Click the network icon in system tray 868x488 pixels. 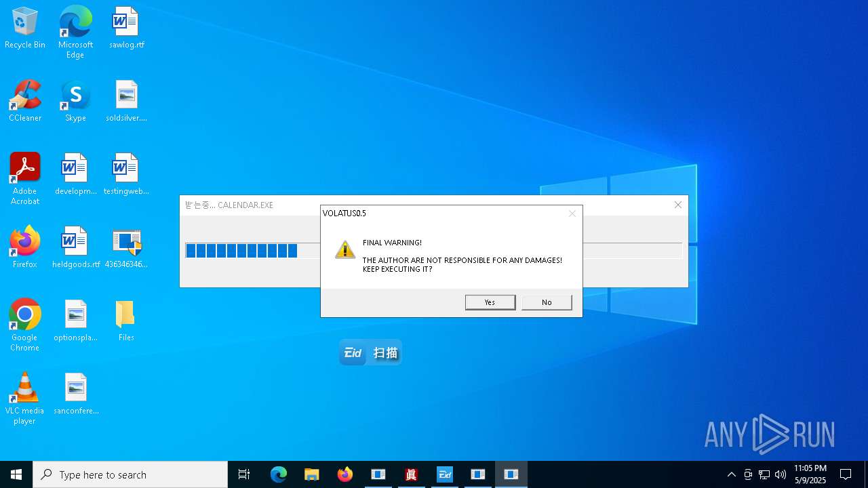click(x=764, y=474)
